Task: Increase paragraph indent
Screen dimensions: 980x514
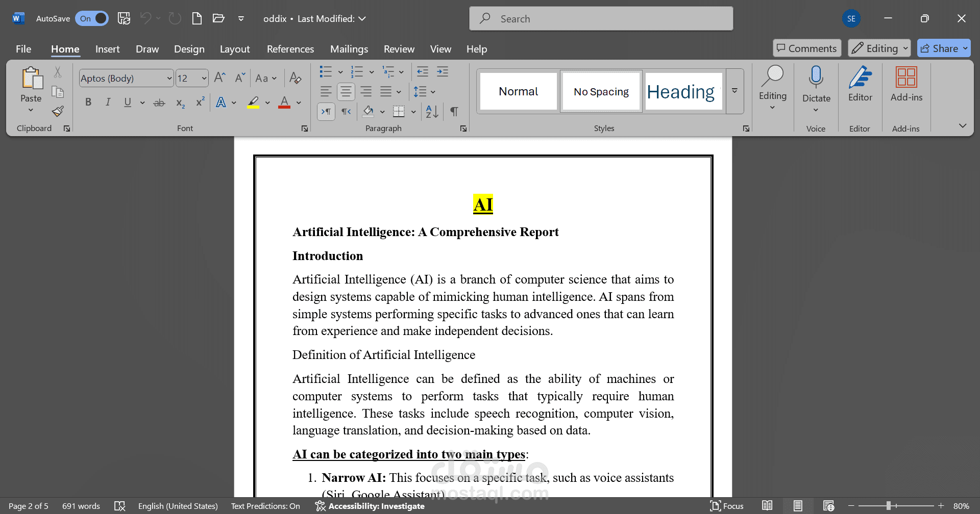Action: 443,72
